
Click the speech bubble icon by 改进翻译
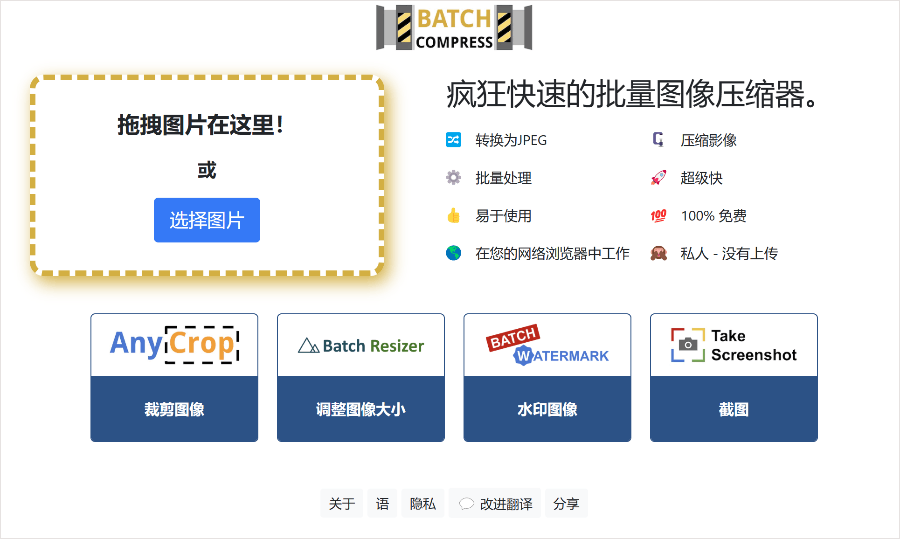coord(466,504)
